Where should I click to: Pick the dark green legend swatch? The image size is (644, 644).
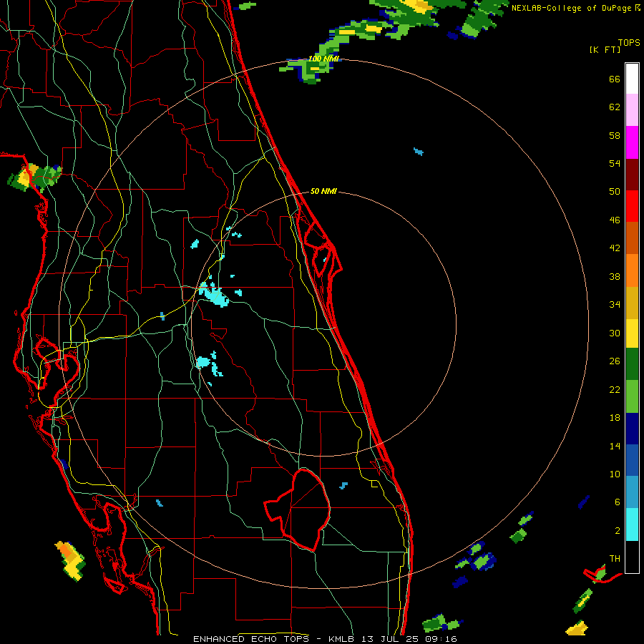632,364
